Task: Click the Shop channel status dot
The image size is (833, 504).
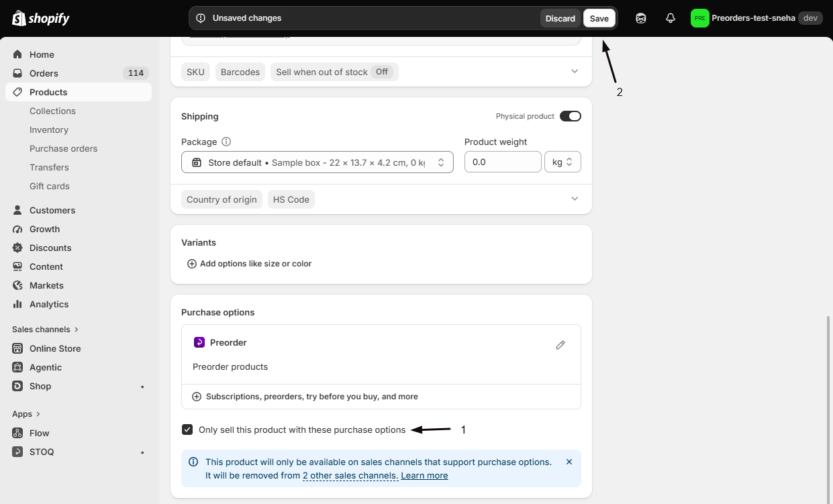Action: [x=142, y=387]
